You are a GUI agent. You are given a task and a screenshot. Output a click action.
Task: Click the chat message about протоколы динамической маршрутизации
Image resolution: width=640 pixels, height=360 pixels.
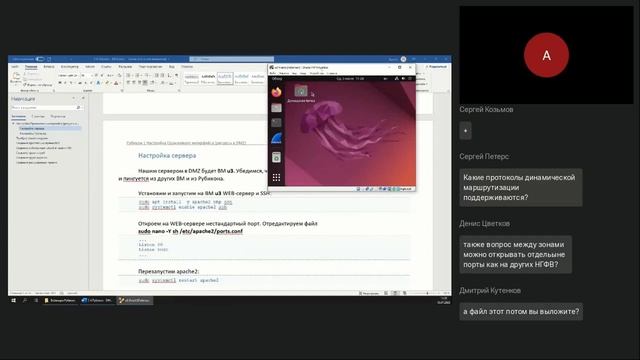click(x=521, y=187)
